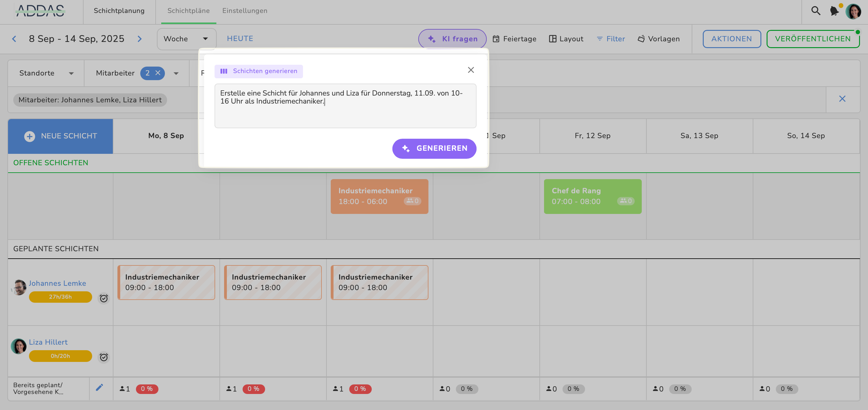This screenshot has width=868, height=410.
Task: Click the VERÖFFENTLICHEN button
Action: pos(813,39)
